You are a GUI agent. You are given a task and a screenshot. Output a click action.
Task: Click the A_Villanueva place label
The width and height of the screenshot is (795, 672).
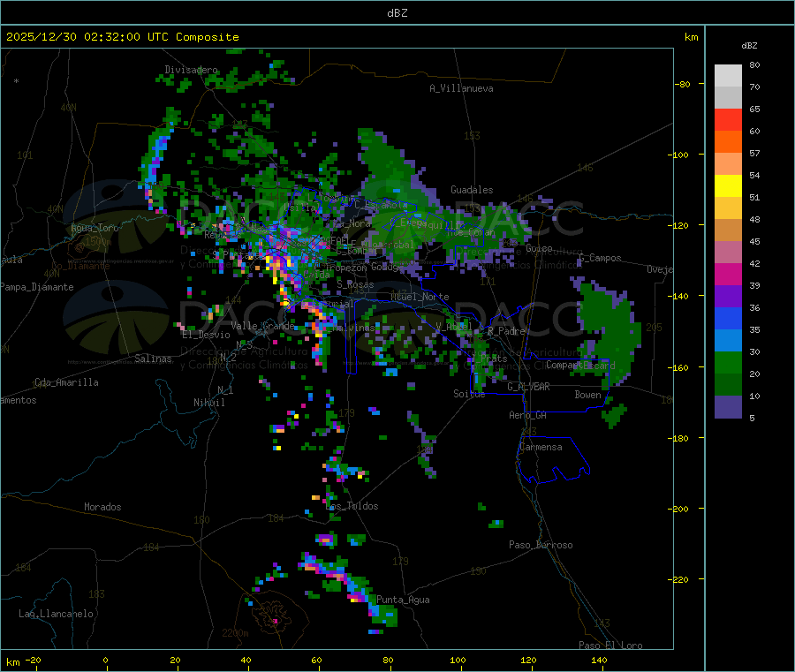tap(461, 88)
